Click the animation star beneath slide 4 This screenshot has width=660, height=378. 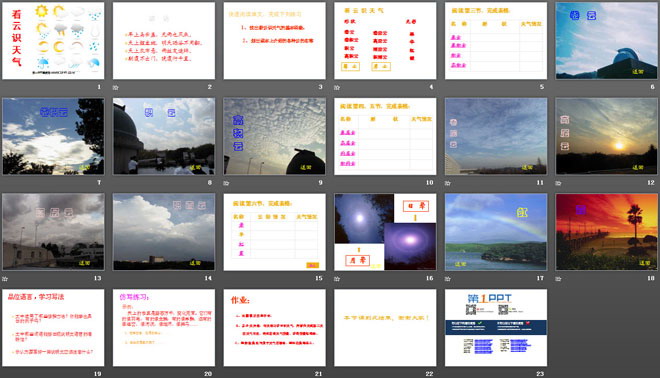(x=337, y=88)
